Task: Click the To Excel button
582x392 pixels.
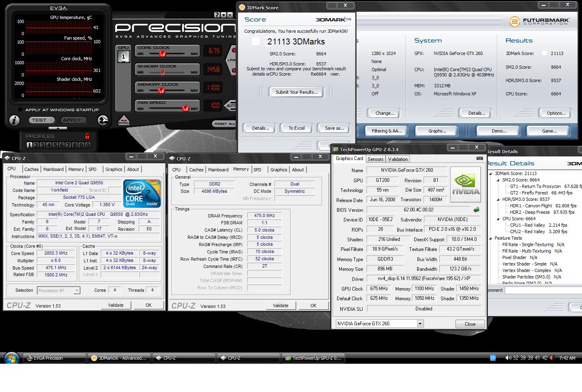Action: pos(297,128)
